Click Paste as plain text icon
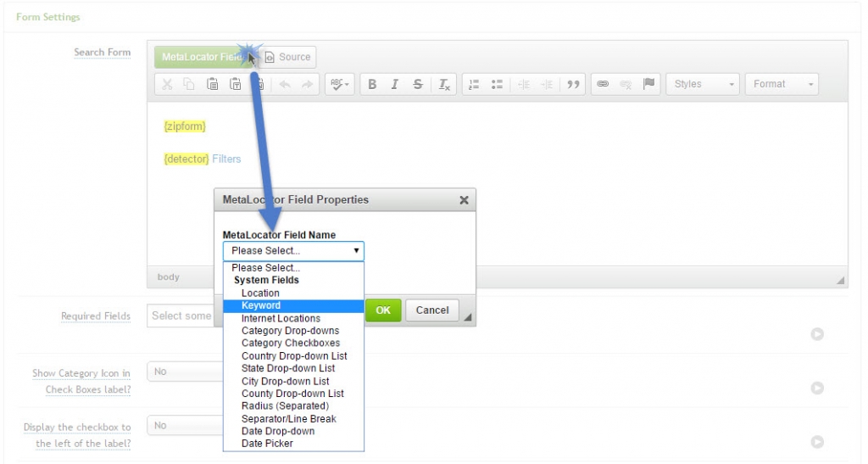 pyautogui.click(x=236, y=84)
